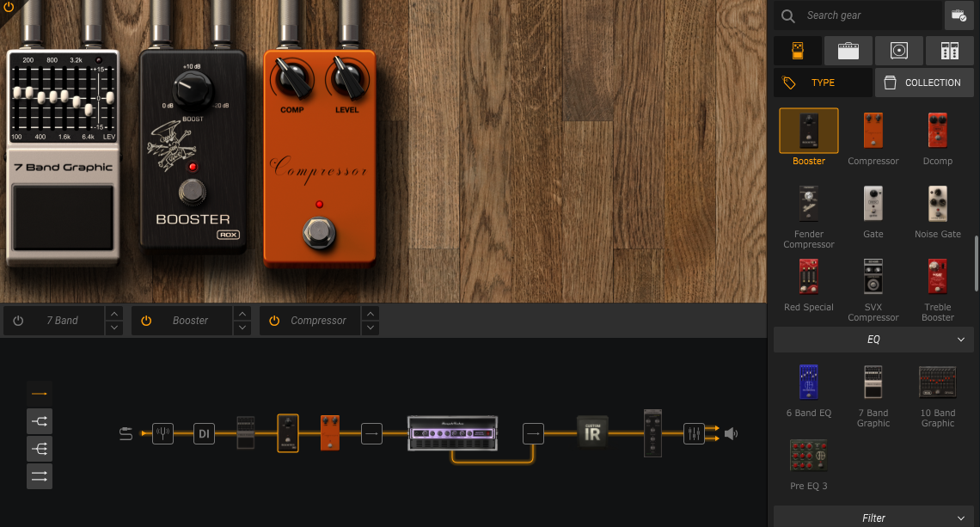Select the stomp pedals gear tab
The width and height of the screenshot is (980, 527).
coord(798,51)
